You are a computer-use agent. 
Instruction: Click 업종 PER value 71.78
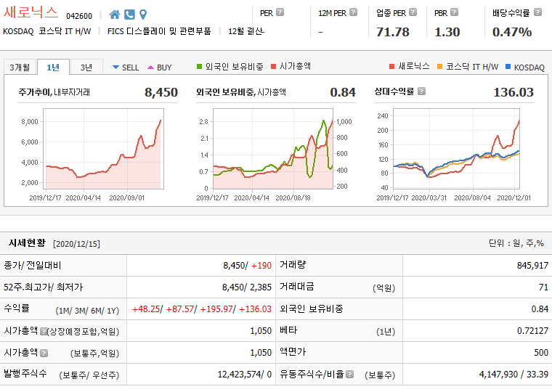point(393,32)
